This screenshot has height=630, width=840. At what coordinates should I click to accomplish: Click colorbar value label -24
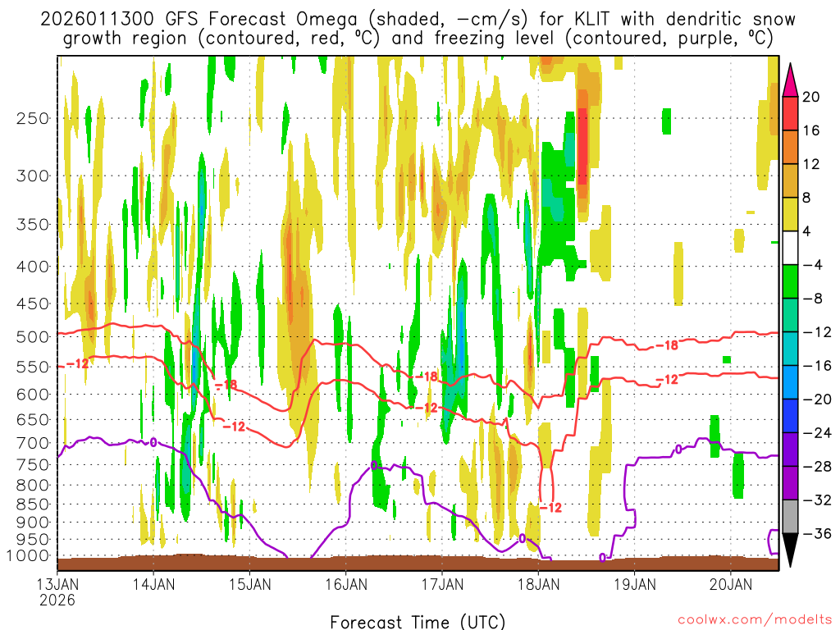(x=817, y=433)
